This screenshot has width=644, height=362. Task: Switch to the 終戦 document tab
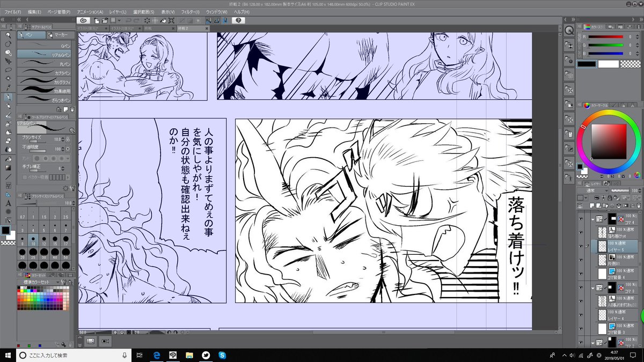(x=159, y=28)
